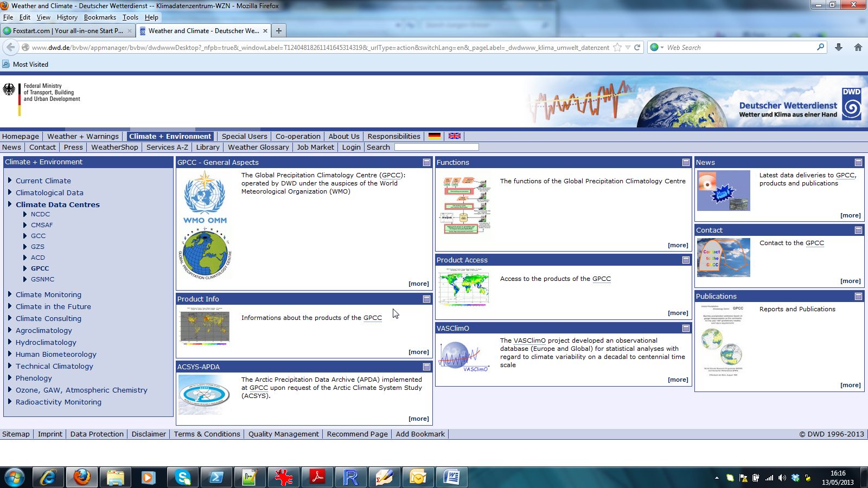Viewport: 868px width, 488px height.
Task: Expand the Climate Monitoring sidebar section
Action: click(x=10, y=294)
